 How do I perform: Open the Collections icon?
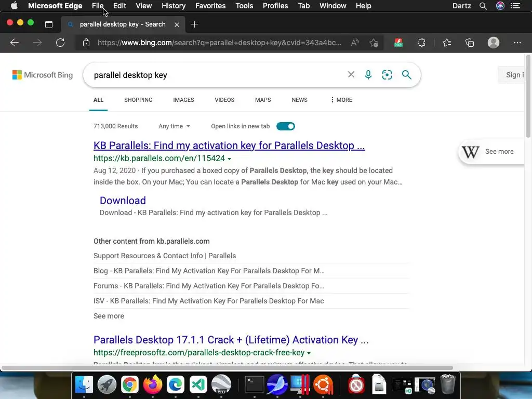click(x=470, y=43)
